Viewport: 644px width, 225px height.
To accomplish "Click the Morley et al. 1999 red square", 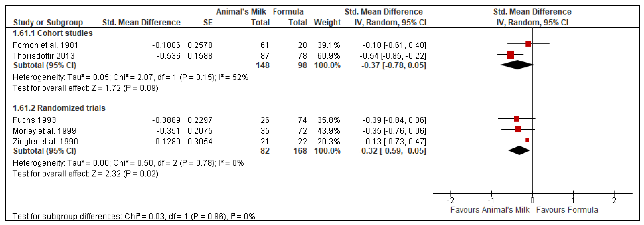I will click(x=517, y=129).
